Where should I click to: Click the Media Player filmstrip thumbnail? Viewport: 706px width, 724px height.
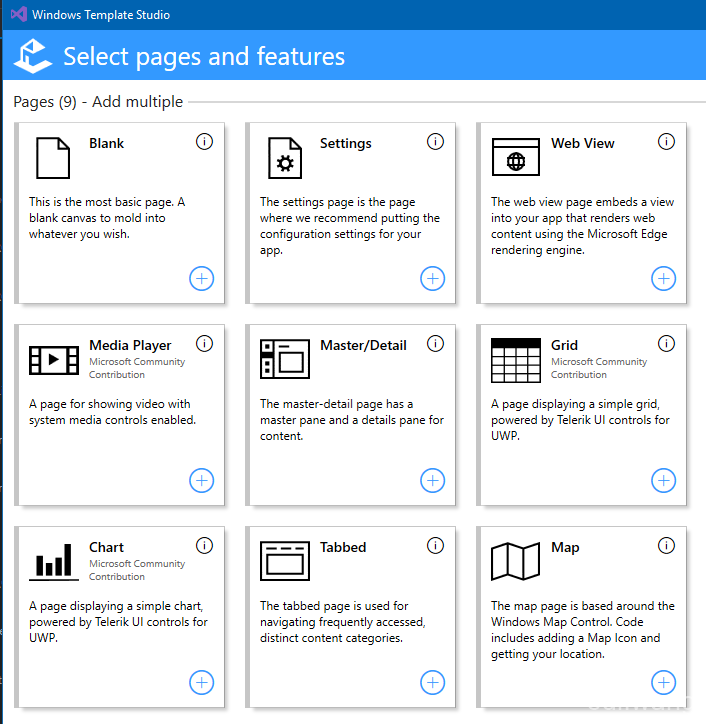tap(54, 360)
